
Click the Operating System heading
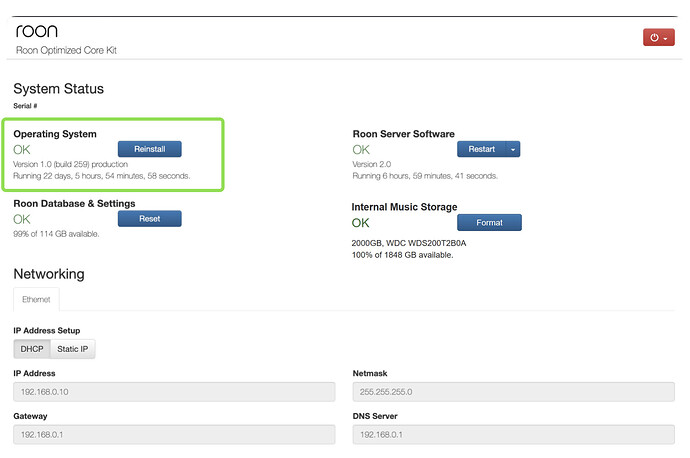(55, 134)
